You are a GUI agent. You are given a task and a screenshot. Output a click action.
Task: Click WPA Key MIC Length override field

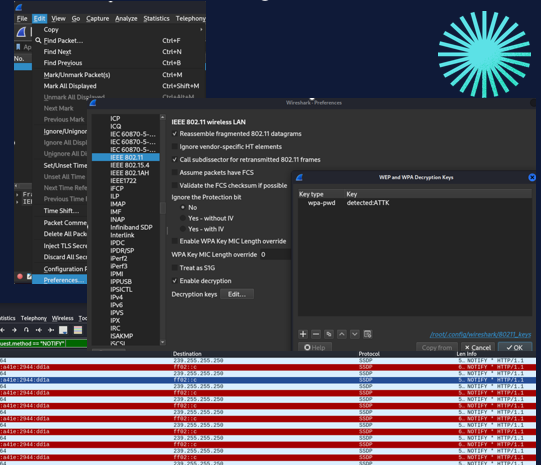[275, 255]
